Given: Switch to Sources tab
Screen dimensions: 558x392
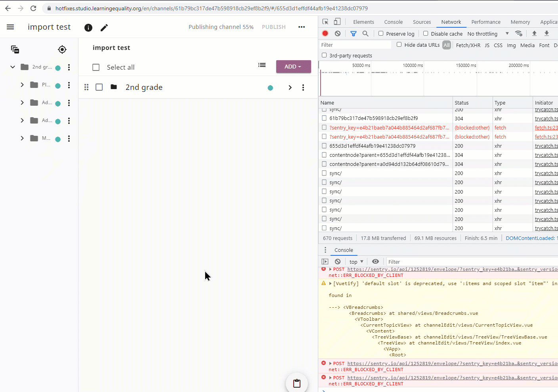Looking at the screenshot, I should pos(422,22).
